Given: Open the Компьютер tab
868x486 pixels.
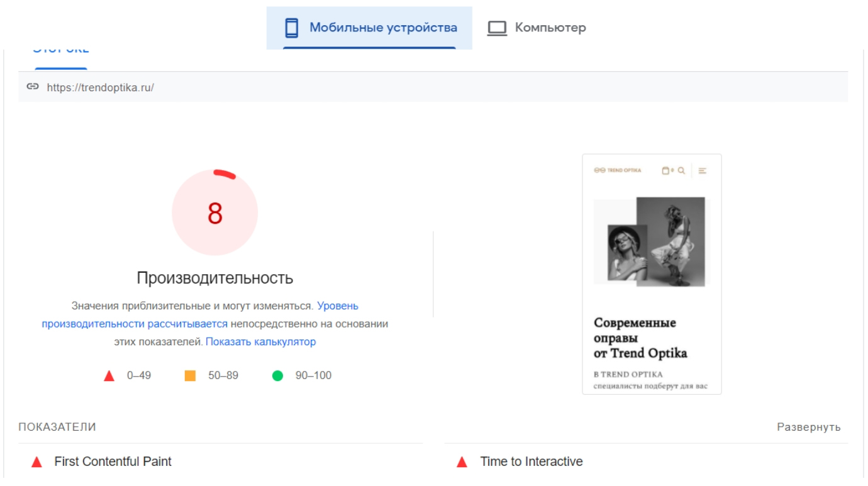Looking at the screenshot, I should click(x=537, y=28).
